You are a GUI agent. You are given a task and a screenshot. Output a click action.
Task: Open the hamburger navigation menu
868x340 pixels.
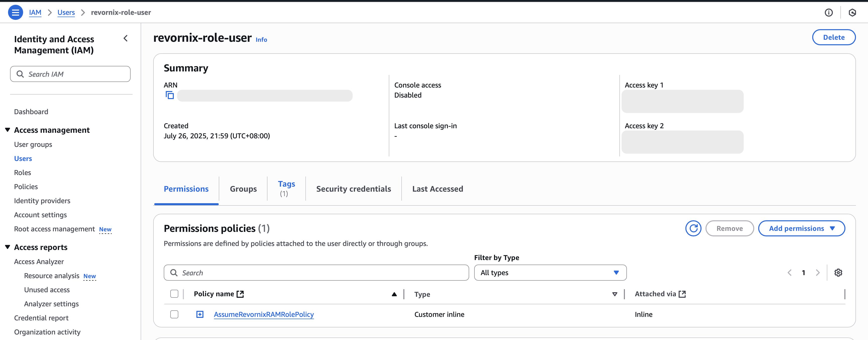(15, 13)
